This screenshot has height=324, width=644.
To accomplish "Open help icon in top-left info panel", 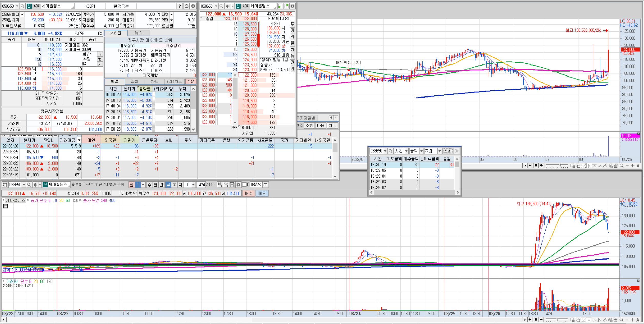I will click(x=180, y=6).
